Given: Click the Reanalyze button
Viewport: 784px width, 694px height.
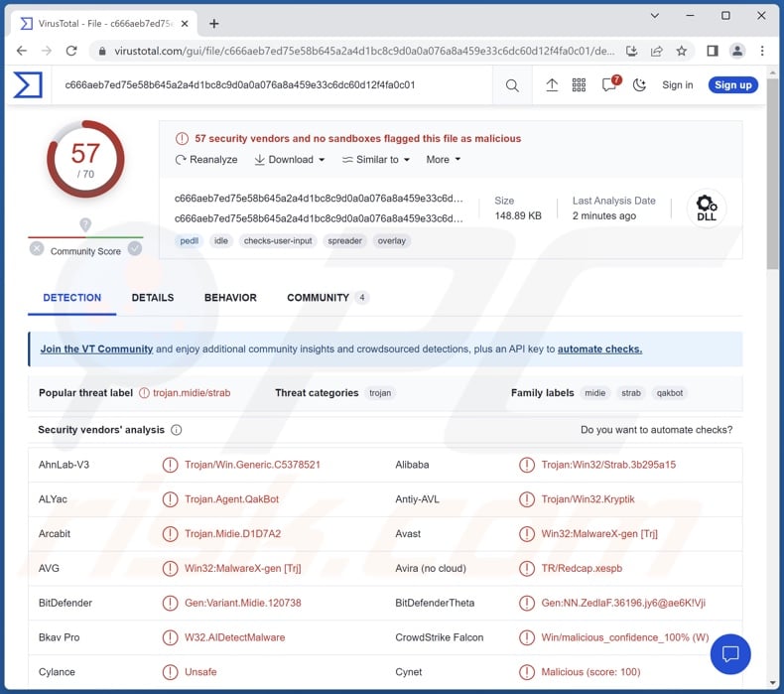Looking at the screenshot, I should [206, 160].
